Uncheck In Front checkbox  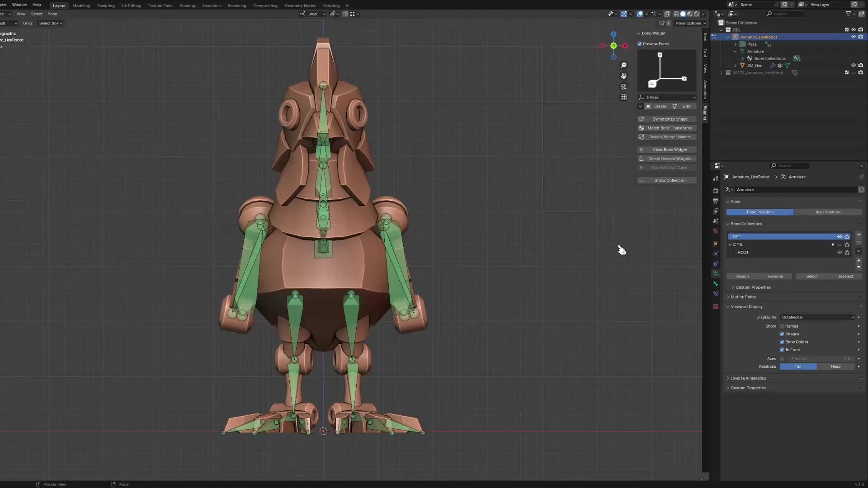click(782, 350)
